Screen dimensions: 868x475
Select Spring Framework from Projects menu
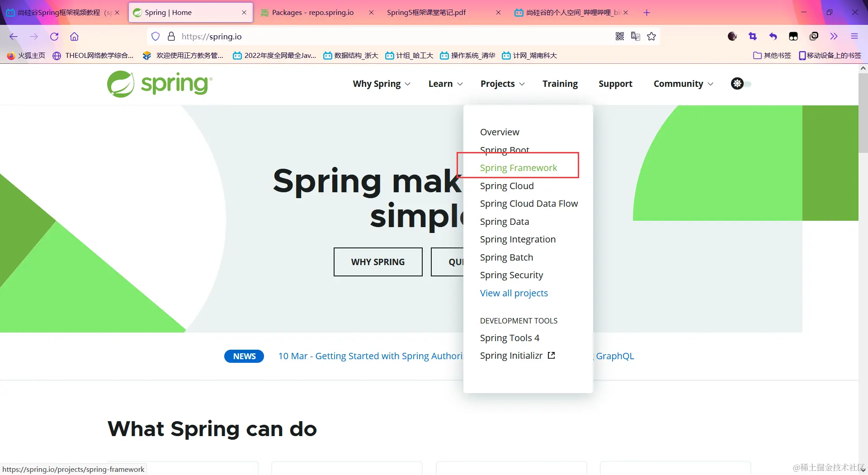[x=518, y=168]
